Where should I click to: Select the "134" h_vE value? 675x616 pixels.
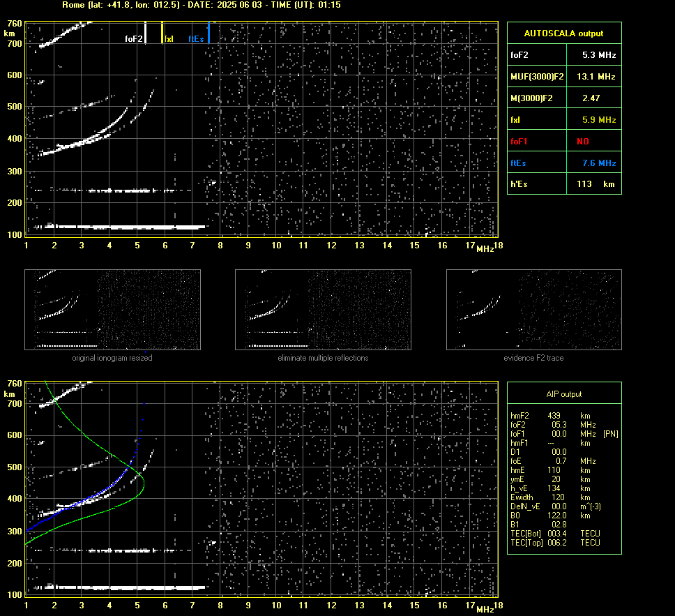[x=554, y=488]
